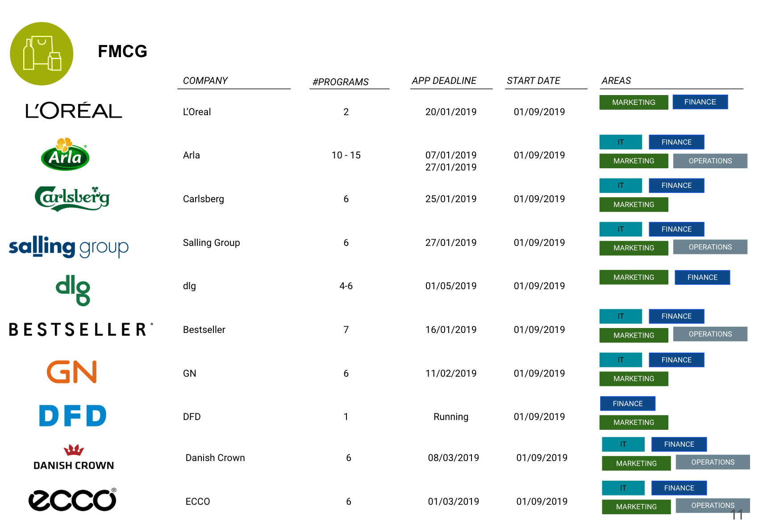Image resolution: width=759 pixels, height=532 pixels.
Task: Click the FINANCE tag in ECCO row
Action: tap(679, 488)
